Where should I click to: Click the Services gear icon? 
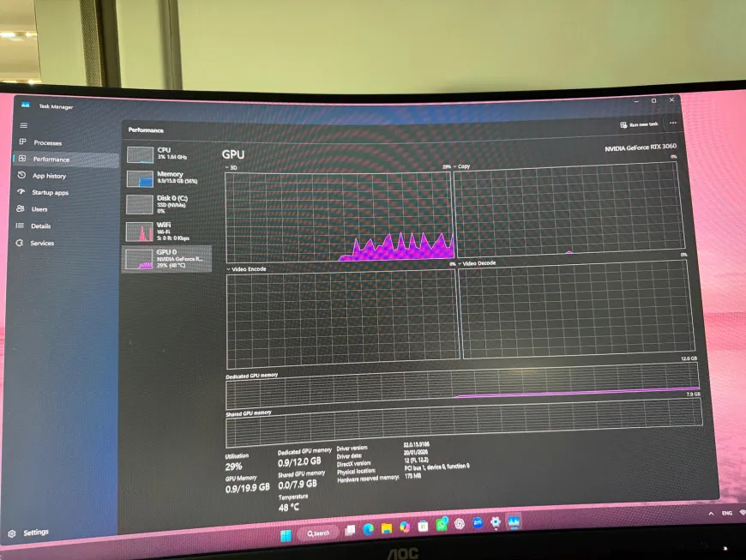click(20, 243)
